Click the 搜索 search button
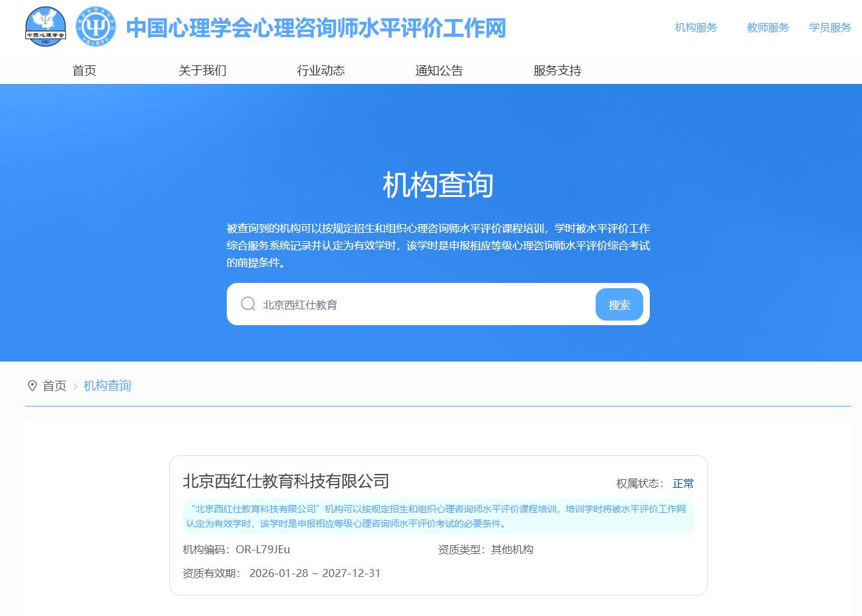862x616 pixels. pos(619,305)
